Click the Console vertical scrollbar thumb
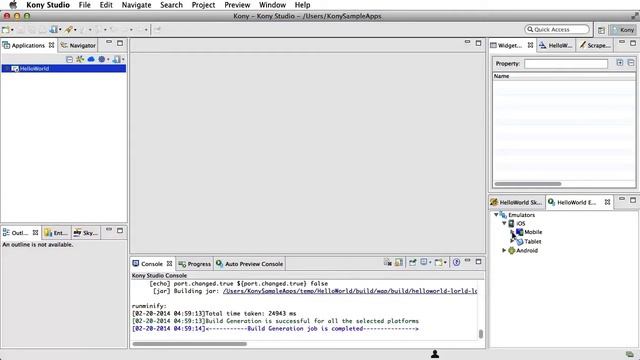Screen dimensions: 640x360 tap(480, 333)
